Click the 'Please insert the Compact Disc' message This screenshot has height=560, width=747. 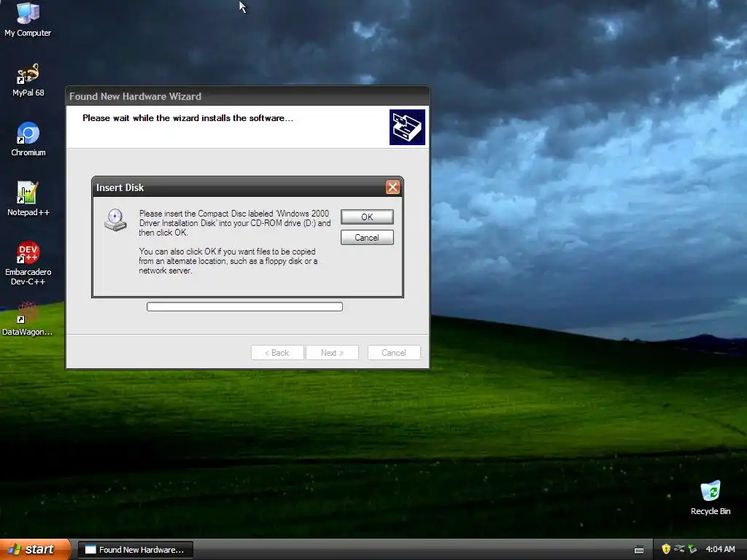tap(234, 223)
